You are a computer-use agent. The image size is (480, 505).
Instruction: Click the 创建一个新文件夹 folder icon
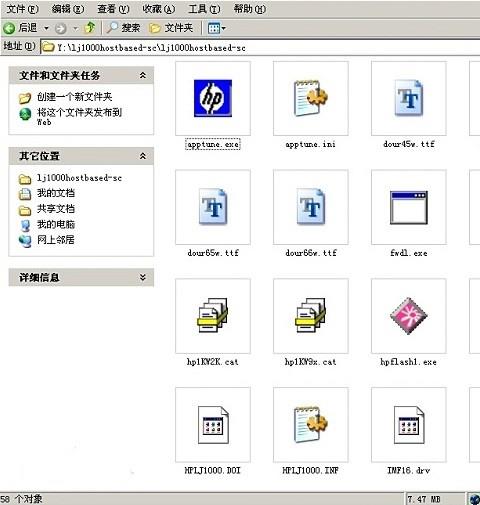[25, 98]
